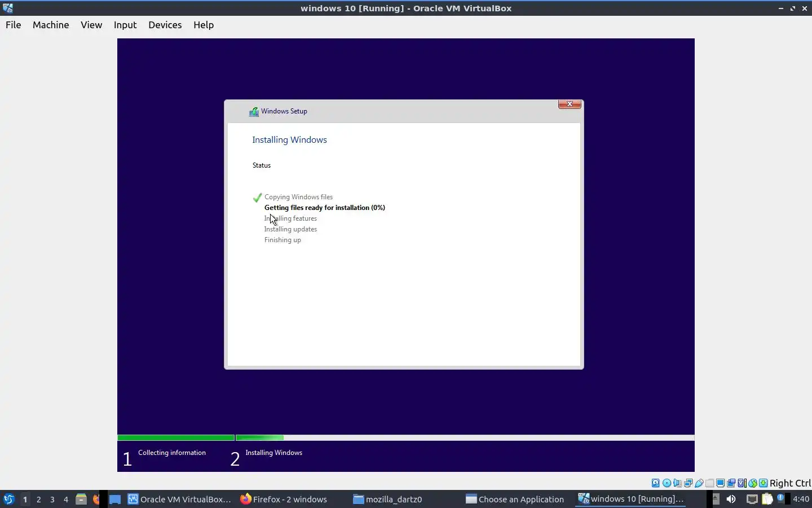Screen dimensions: 812x508
Task: Switch to mozilla_dartz0 folder window
Action: tap(387, 499)
